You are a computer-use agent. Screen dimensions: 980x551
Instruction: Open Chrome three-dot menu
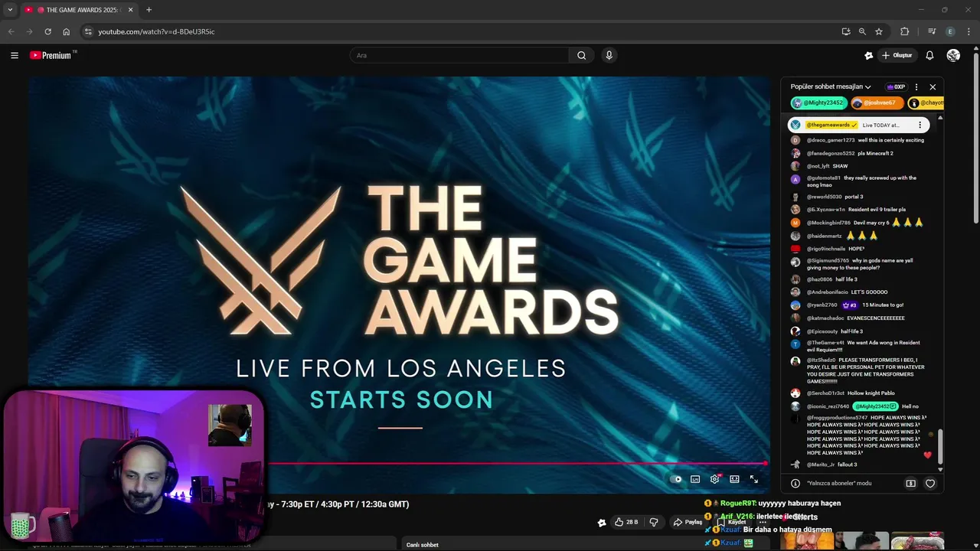click(969, 31)
